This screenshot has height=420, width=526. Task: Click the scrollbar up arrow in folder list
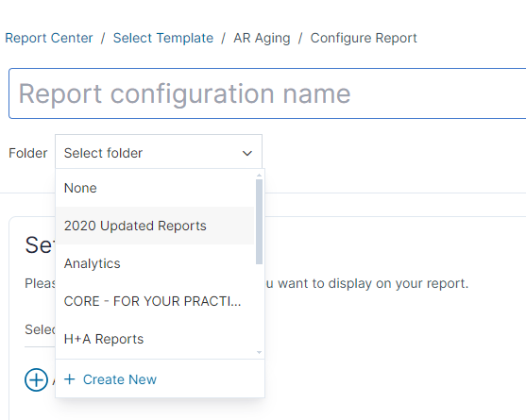pyautogui.click(x=259, y=176)
